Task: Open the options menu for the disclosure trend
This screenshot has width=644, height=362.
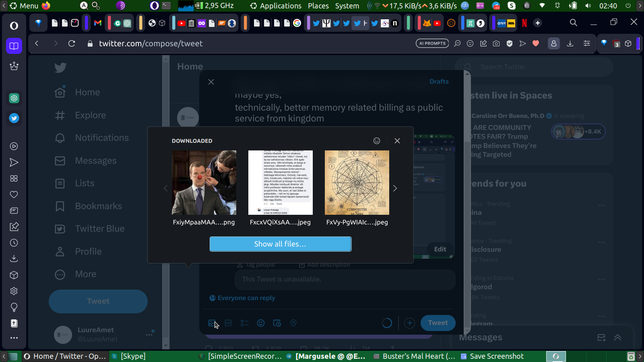Action: point(601,243)
